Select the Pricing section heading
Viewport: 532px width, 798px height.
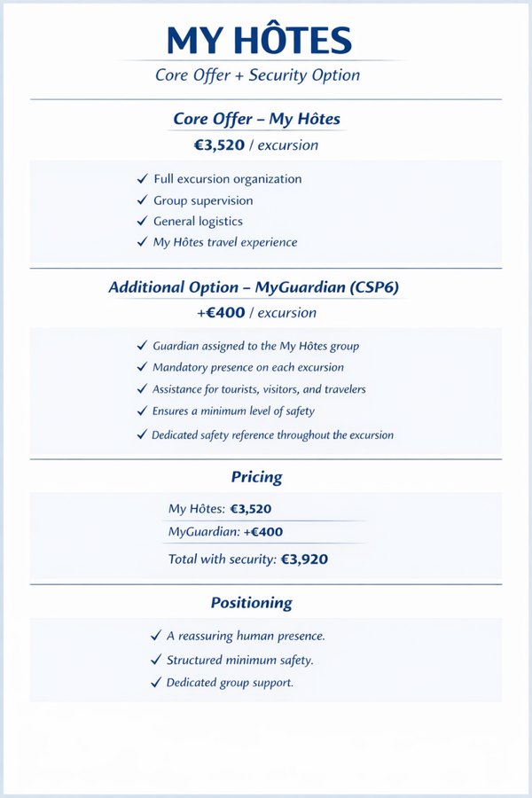(256, 477)
